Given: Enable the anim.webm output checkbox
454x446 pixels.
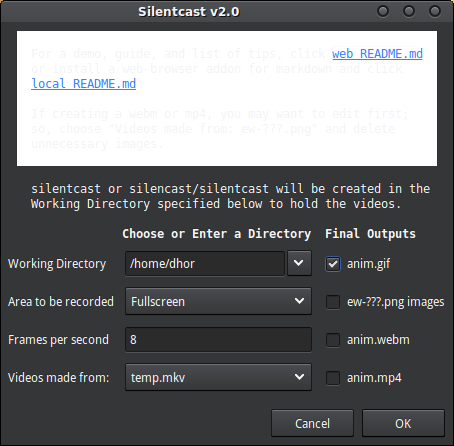Looking at the screenshot, I should [333, 340].
